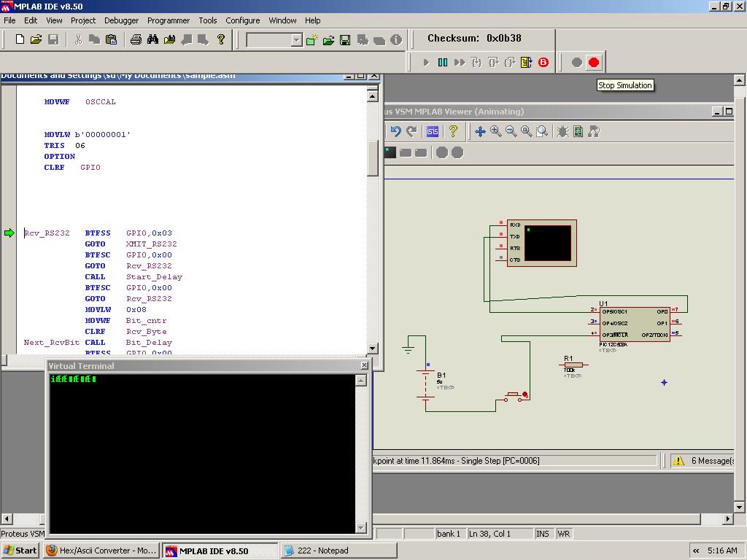Stop the simulation with the red octagon
The image size is (747, 560).
coord(594,63)
